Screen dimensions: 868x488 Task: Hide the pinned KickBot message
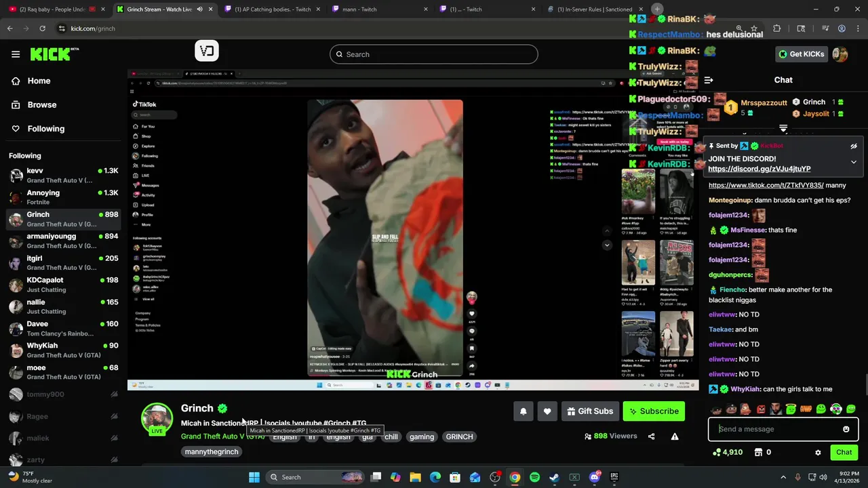[854, 146]
